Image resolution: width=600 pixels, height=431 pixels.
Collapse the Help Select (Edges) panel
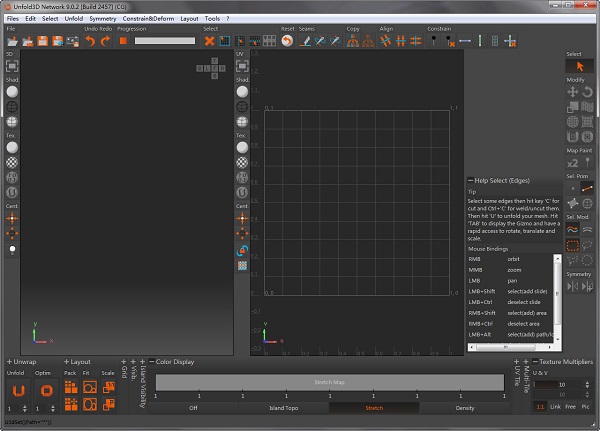click(x=471, y=180)
